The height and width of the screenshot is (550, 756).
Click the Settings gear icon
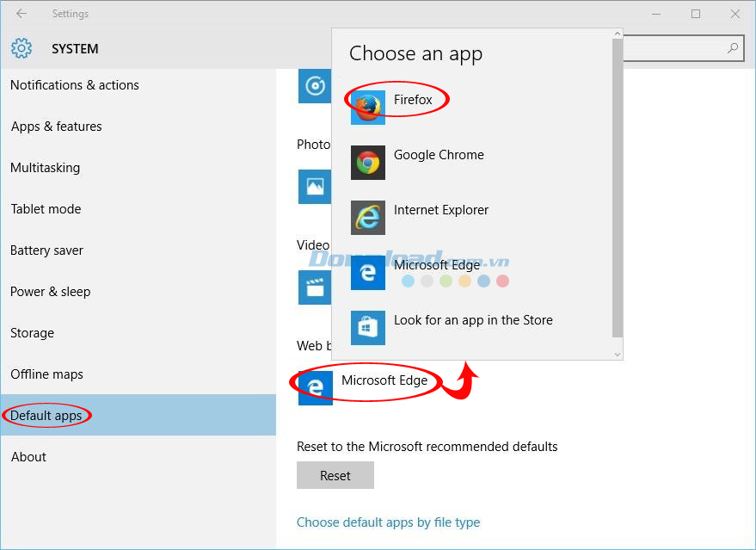click(x=22, y=49)
